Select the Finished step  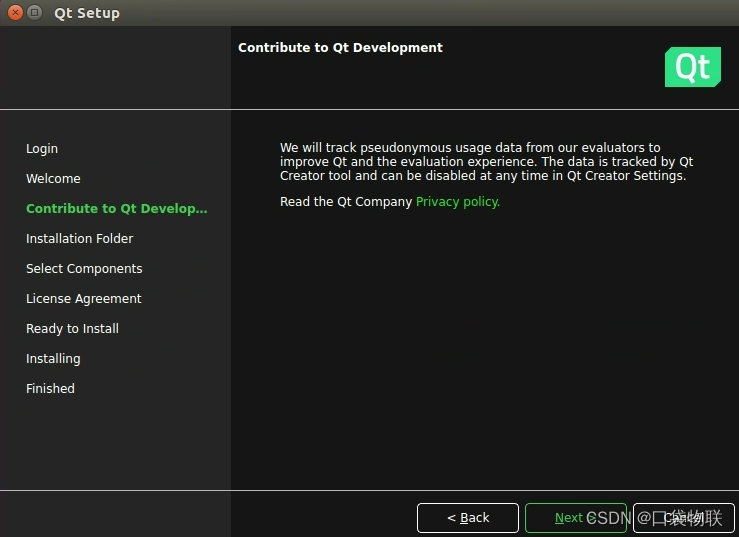click(50, 388)
